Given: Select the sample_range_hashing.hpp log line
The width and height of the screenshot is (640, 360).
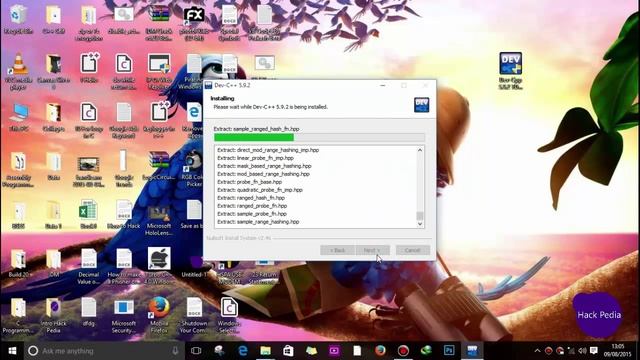Looking at the screenshot, I should tap(258, 222).
